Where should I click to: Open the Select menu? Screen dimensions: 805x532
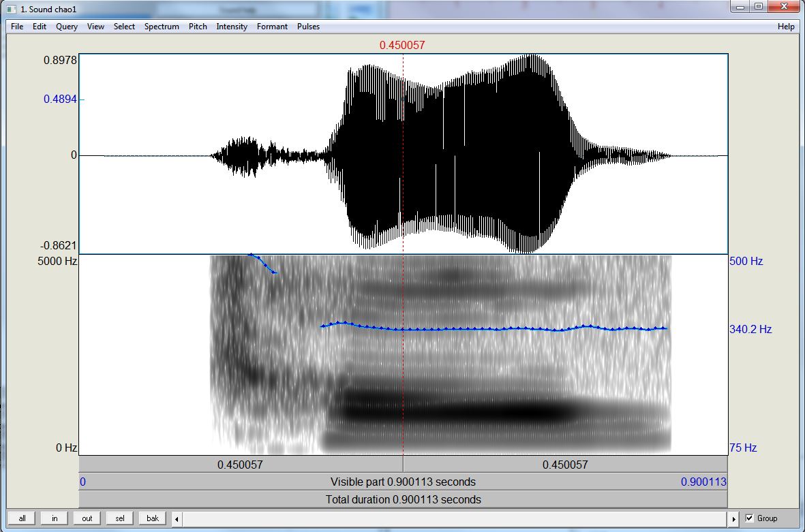click(124, 27)
